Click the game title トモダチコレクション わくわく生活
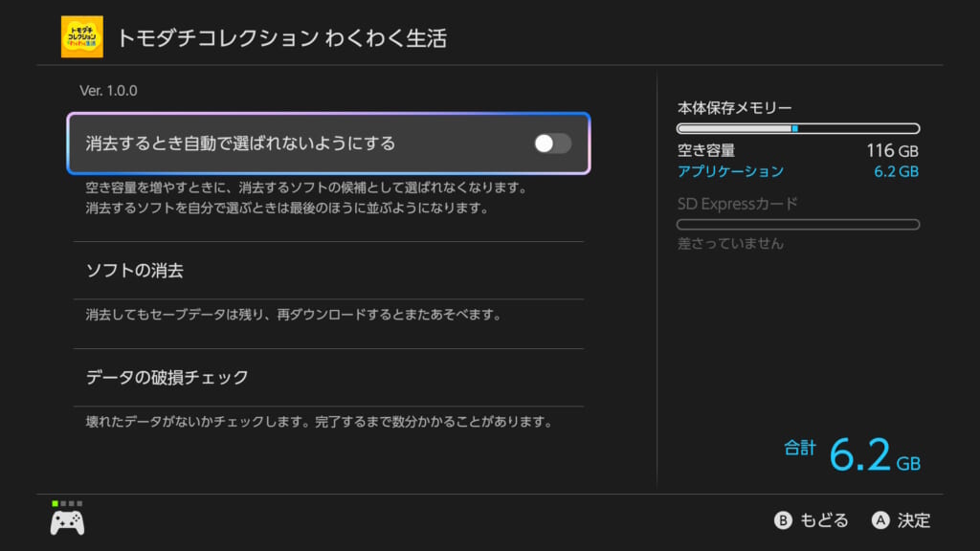 (x=281, y=38)
